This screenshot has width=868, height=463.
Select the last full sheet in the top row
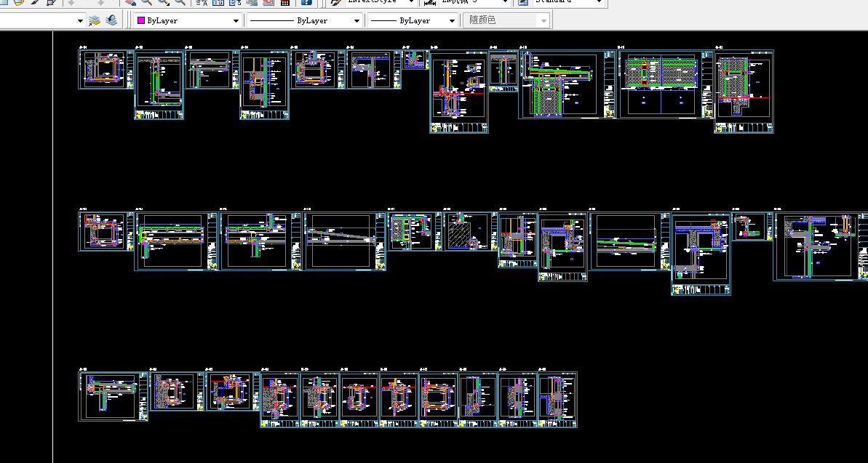point(744,92)
